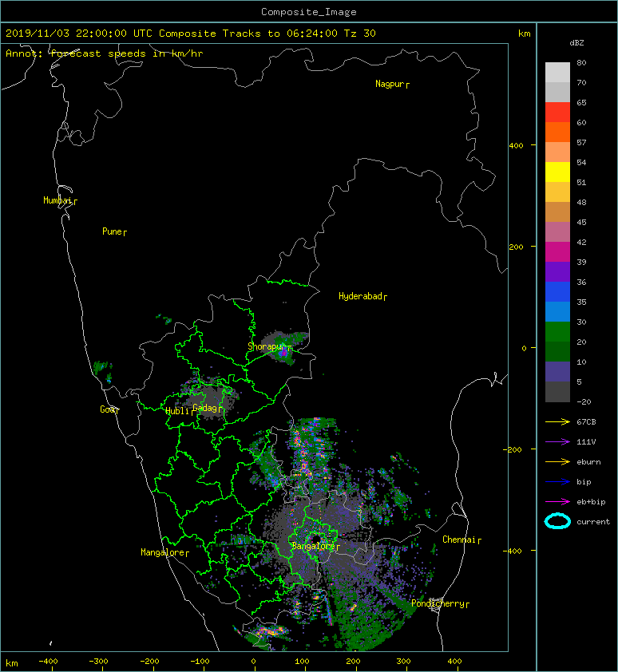Viewport: 618px width, 672px height.
Task: Click the 'current' legend label
Action: coord(593,522)
